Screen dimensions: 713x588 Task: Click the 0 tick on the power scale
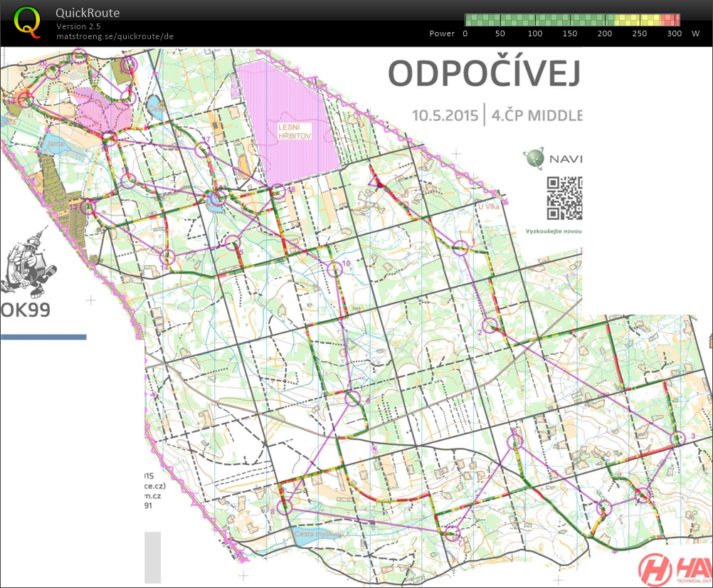pyautogui.click(x=465, y=33)
